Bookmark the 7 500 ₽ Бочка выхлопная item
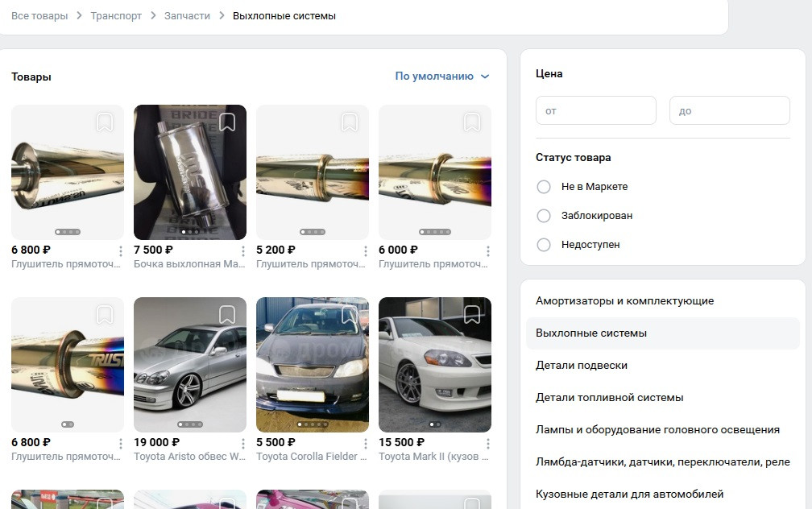This screenshot has width=812, height=509. pos(227,122)
